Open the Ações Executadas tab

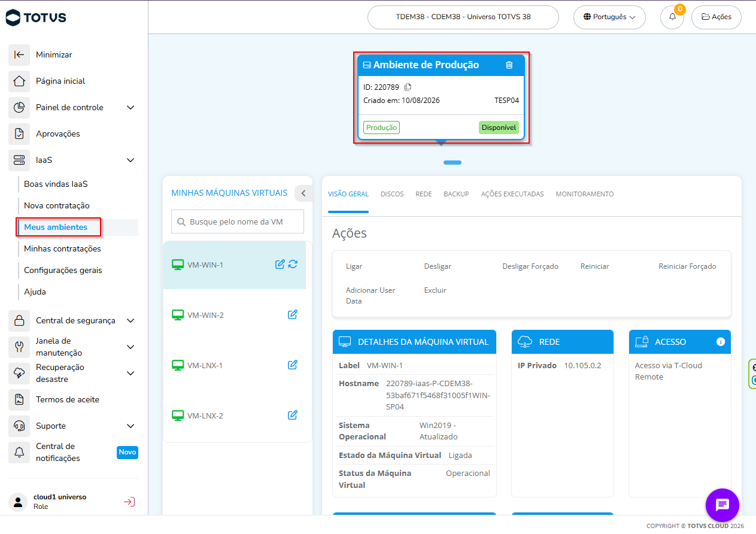tap(512, 194)
